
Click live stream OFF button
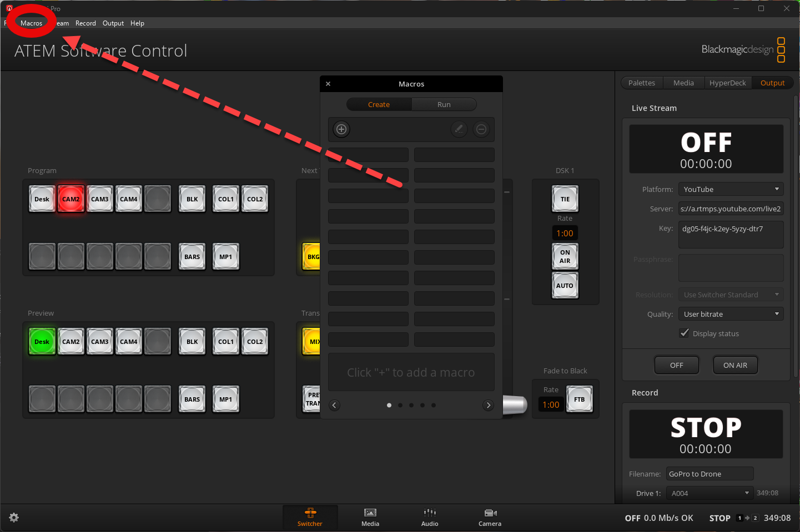click(x=677, y=365)
